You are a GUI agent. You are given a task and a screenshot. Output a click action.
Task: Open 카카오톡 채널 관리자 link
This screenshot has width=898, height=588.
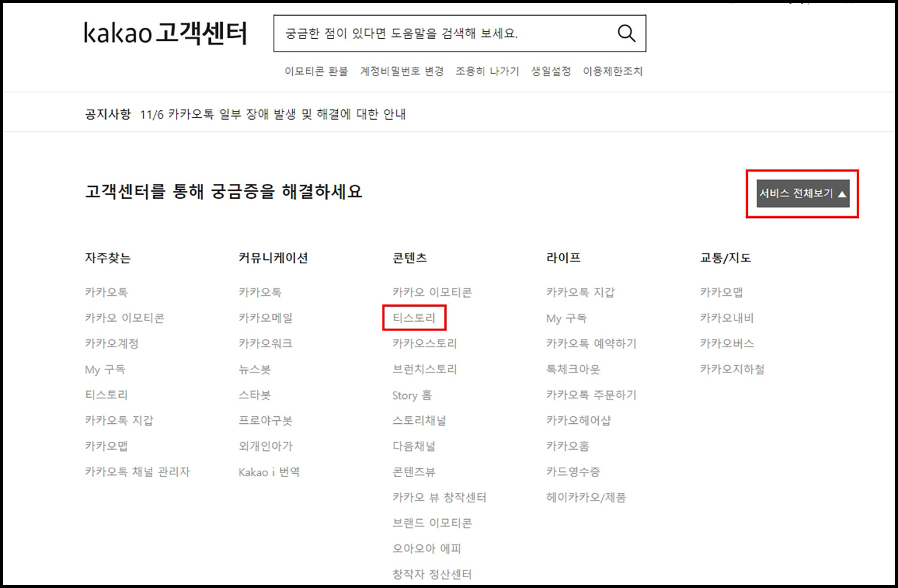(x=138, y=472)
